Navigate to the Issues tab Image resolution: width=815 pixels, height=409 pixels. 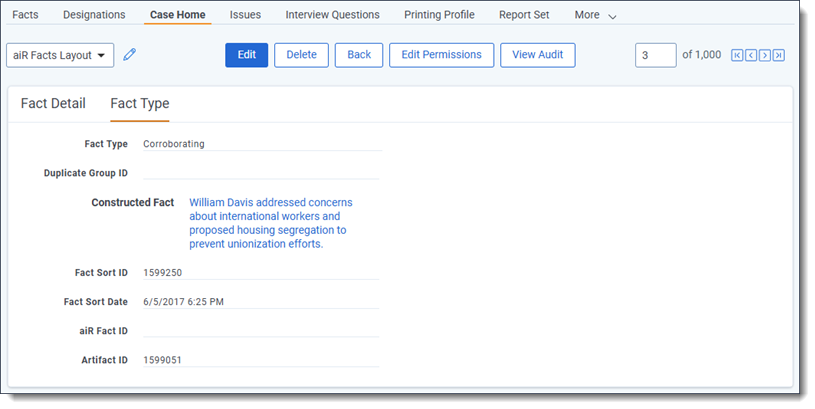click(x=245, y=15)
